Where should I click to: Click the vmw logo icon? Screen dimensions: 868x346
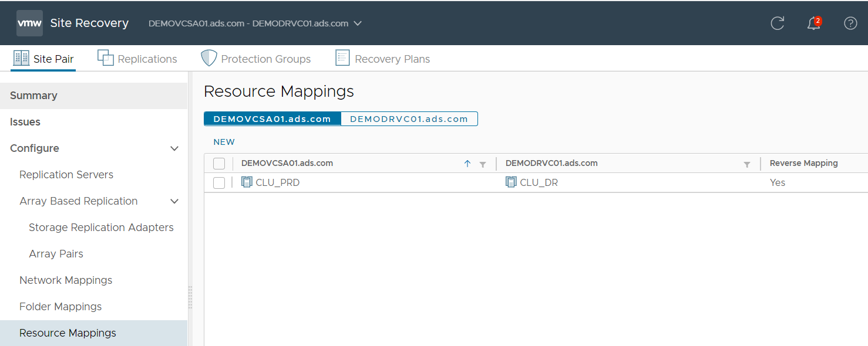[x=29, y=23]
